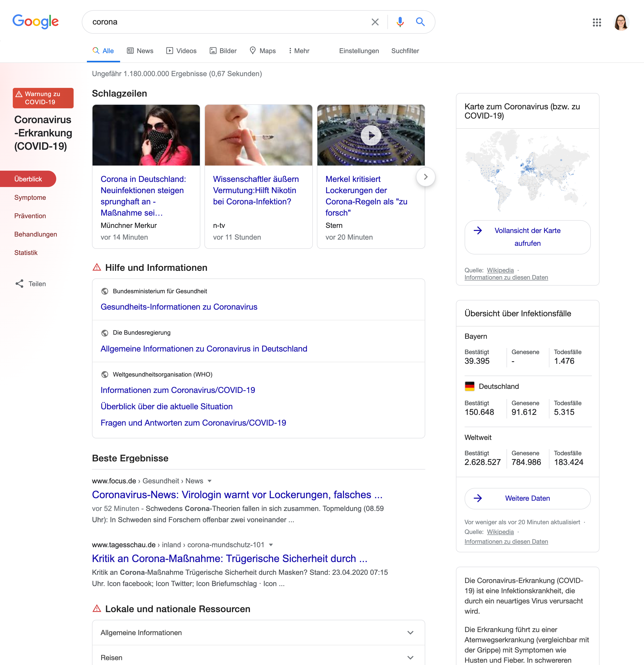Open the masked woman news thumbnail

(x=146, y=135)
